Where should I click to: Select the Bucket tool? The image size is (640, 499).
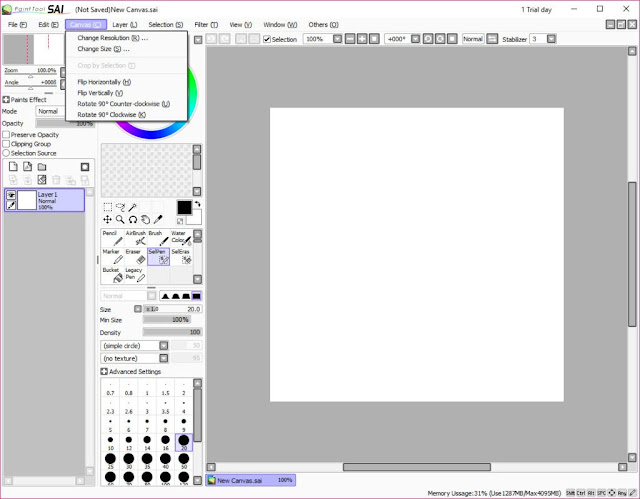tap(112, 275)
